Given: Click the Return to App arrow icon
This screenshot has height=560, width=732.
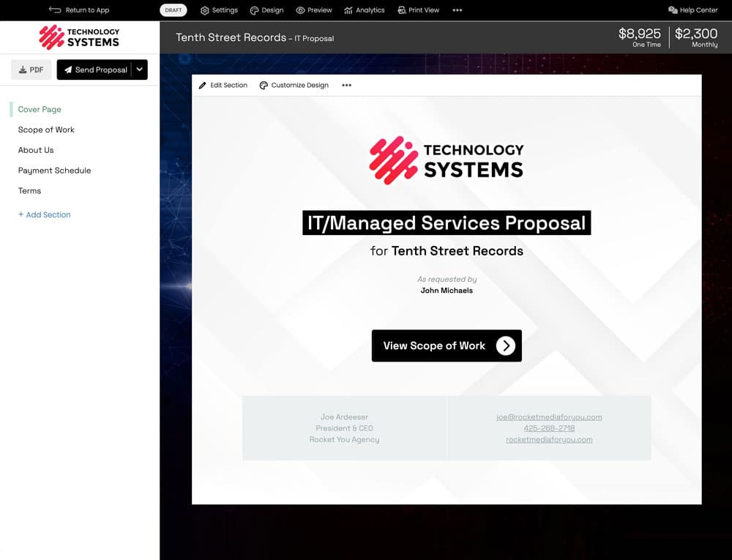Looking at the screenshot, I should pyautogui.click(x=55, y=10).
